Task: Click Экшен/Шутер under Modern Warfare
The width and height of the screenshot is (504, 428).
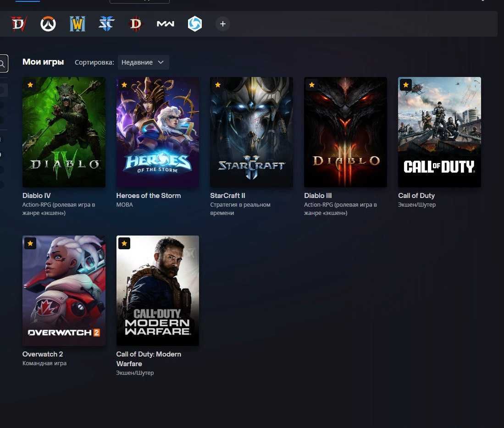Action: [135, 373]
